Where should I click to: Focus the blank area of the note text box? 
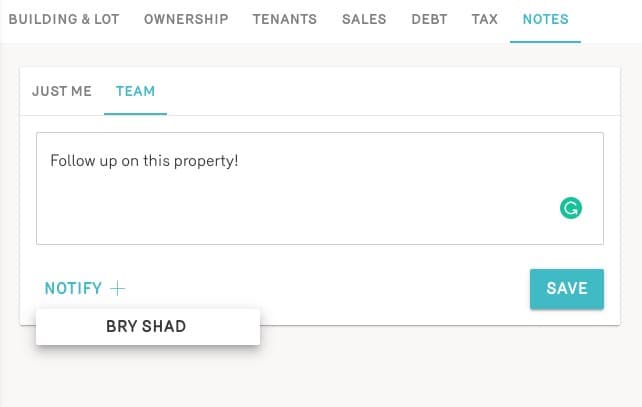tap(300, 210)
